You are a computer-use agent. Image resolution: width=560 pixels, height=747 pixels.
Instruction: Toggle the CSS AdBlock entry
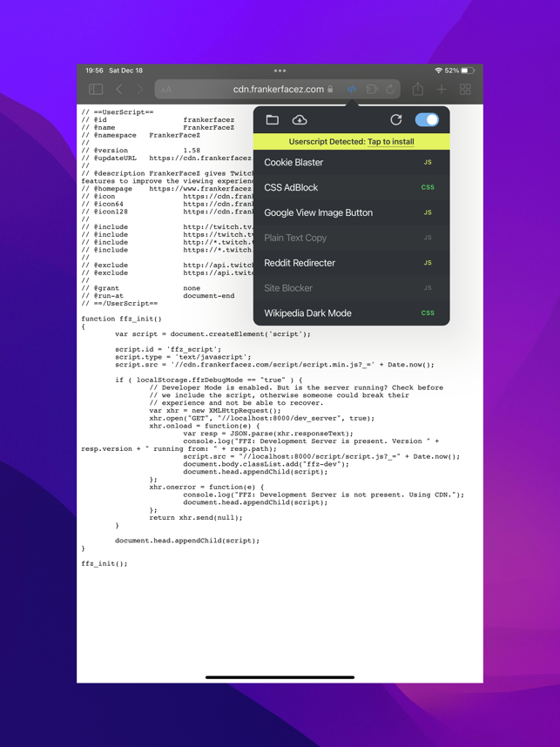[351, 188]
